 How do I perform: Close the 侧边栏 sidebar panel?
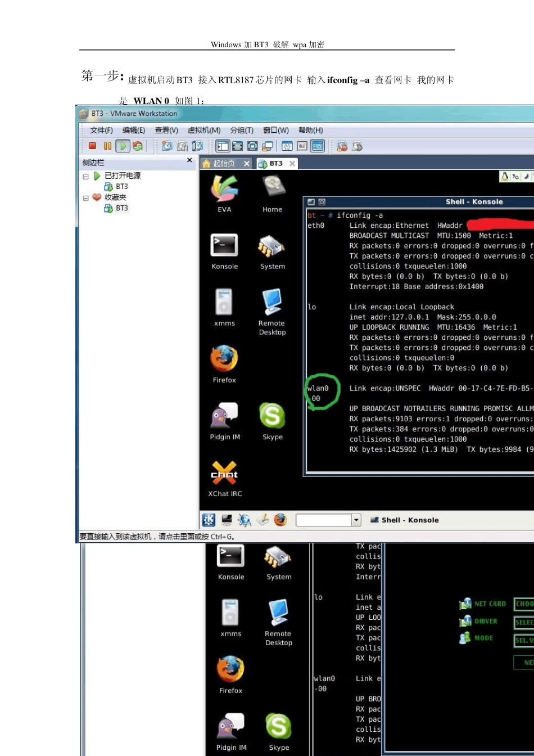pyautogui.click(x=189, y=161)
